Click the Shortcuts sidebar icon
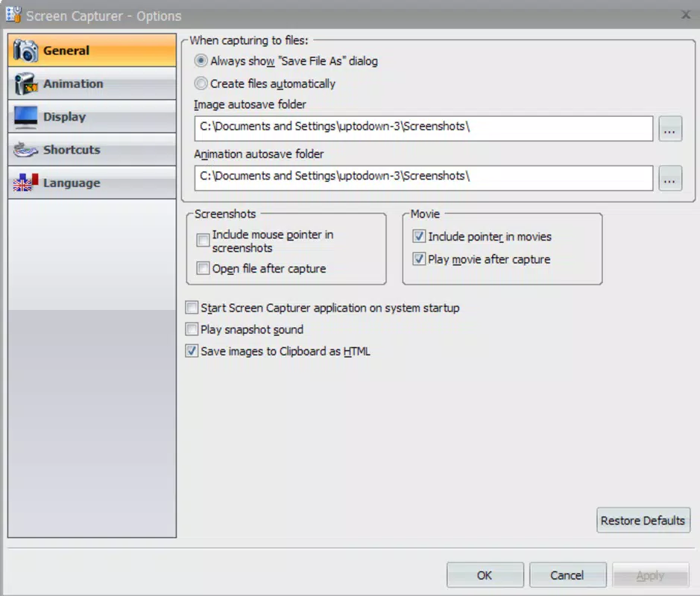The height and width of the screenshot is (596, 700). point(25,150)
